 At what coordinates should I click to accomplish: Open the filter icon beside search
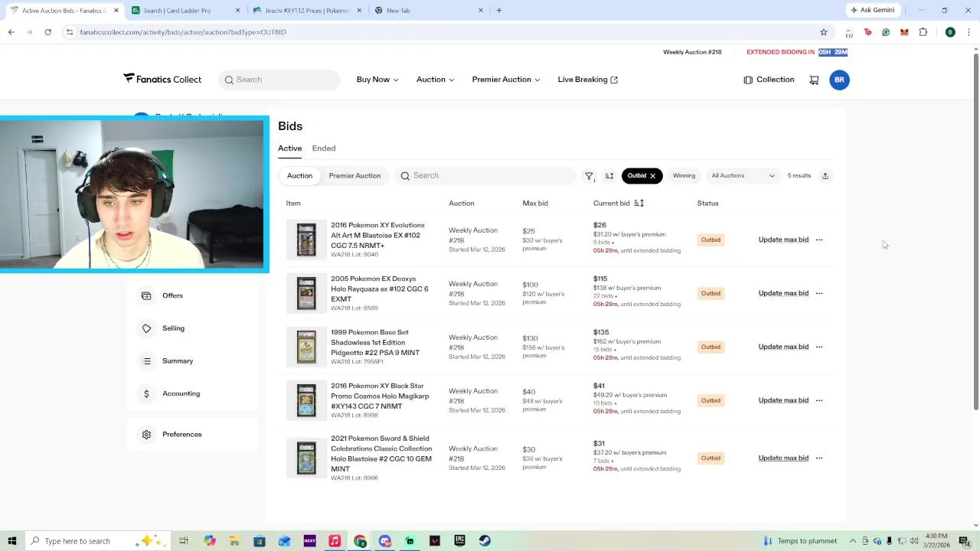click(x=590, y=176)
